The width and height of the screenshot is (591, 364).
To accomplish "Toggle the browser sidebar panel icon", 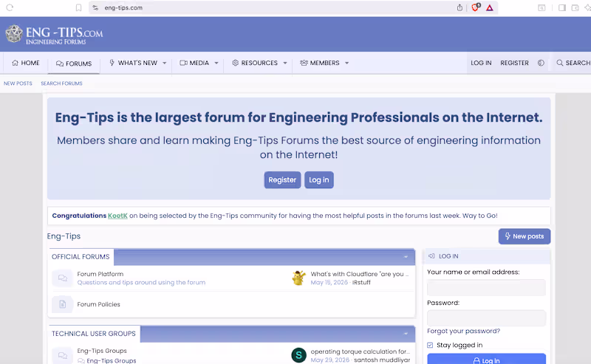I will [561, 7].
